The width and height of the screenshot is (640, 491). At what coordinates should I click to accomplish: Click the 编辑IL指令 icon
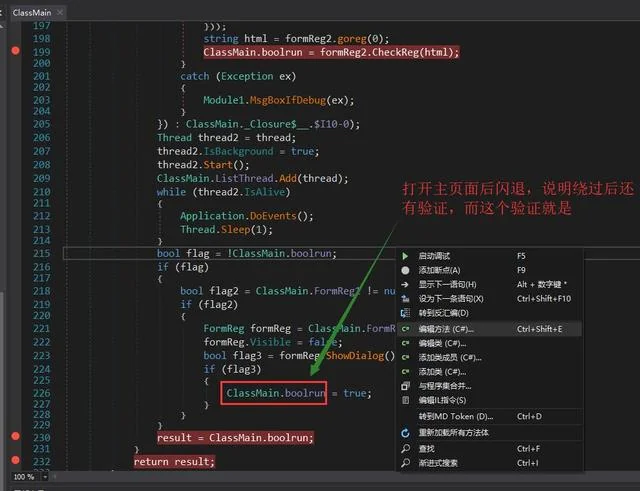coord(405,400)
